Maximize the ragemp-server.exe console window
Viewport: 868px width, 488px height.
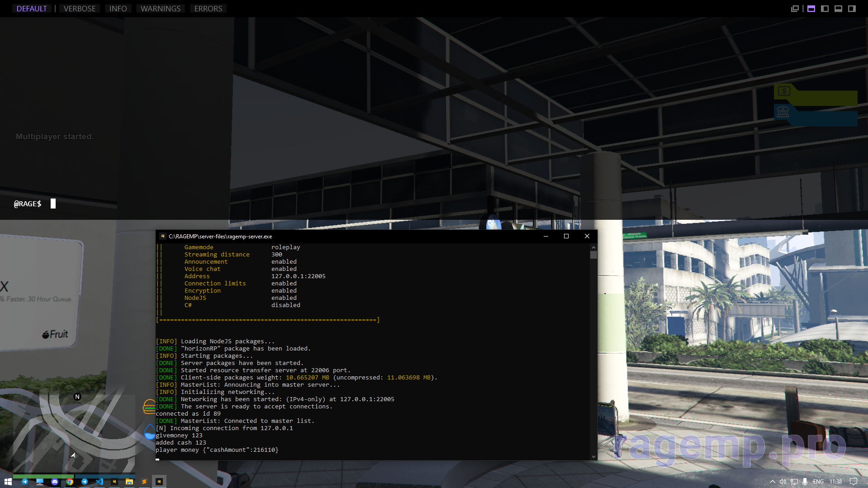[566, 236]
